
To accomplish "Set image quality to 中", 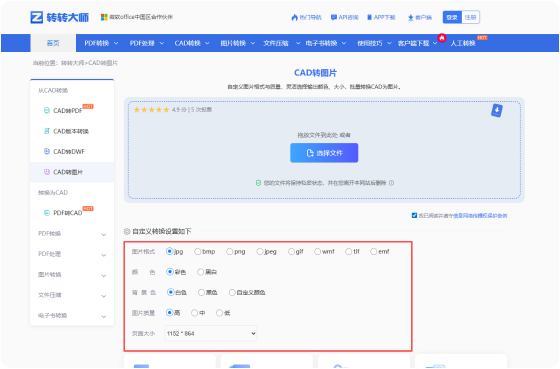I will click(x=194, y=313).
